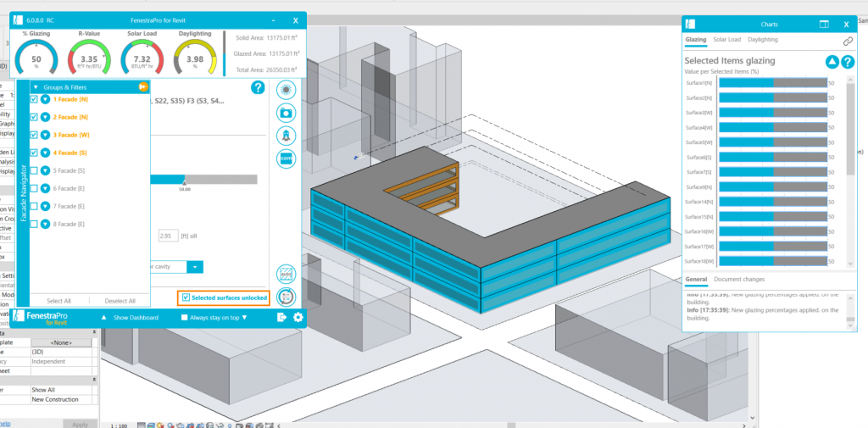Viewport: 868px width, 428px height.
Task: Click the Surface1[N] glazing bar
Action: click(773, 83)
